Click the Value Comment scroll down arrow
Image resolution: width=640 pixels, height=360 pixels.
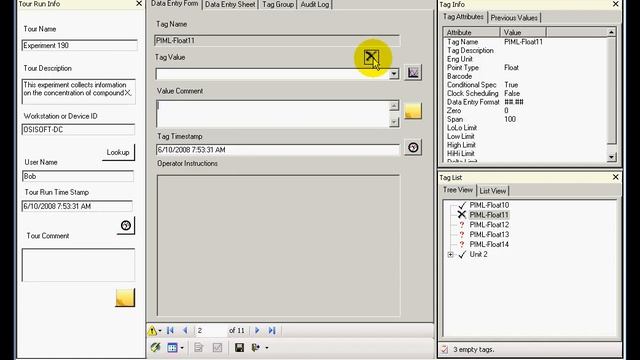394,122
